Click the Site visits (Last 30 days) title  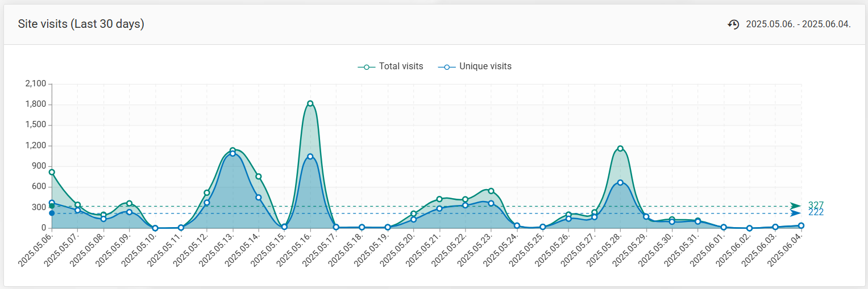click(x=81, y=24)
